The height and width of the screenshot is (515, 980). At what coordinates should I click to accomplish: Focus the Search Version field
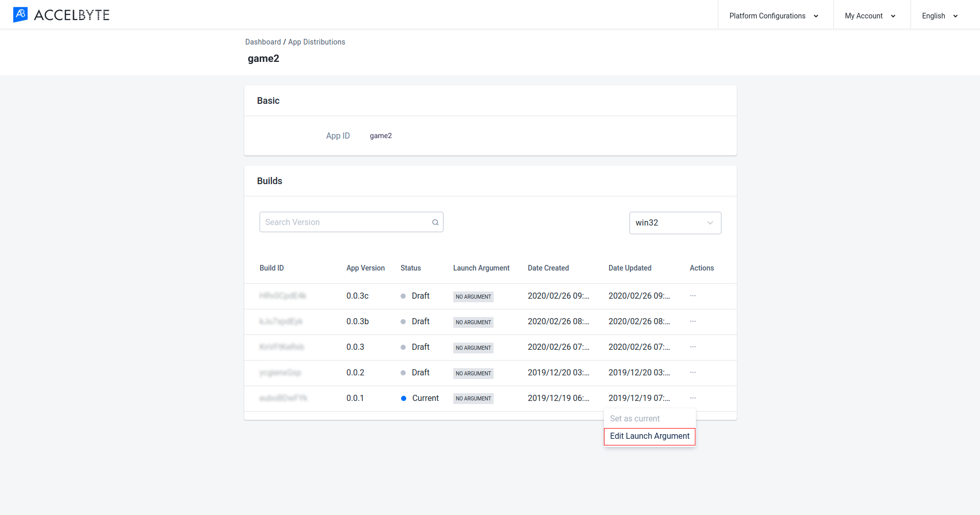[x=351, y=222]
